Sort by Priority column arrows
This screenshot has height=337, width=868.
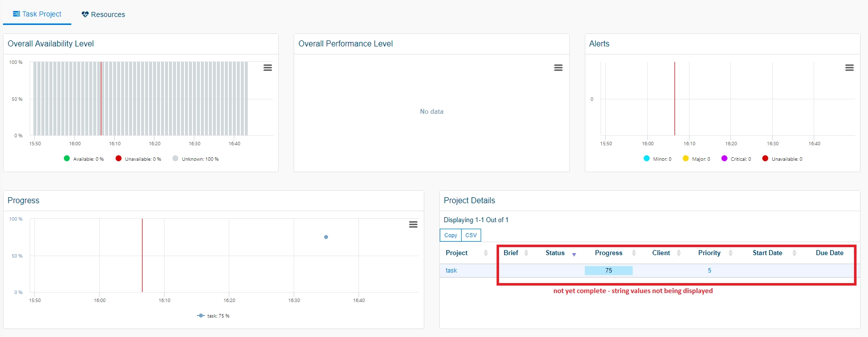click(730, 253)
